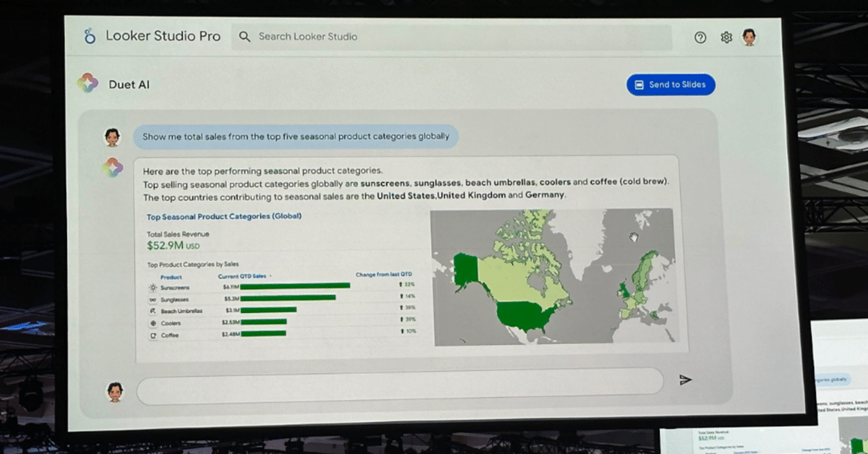Screen dimensions: 868x454
Task: Click the 39% change for Coolers
Action: pos(410,320)
